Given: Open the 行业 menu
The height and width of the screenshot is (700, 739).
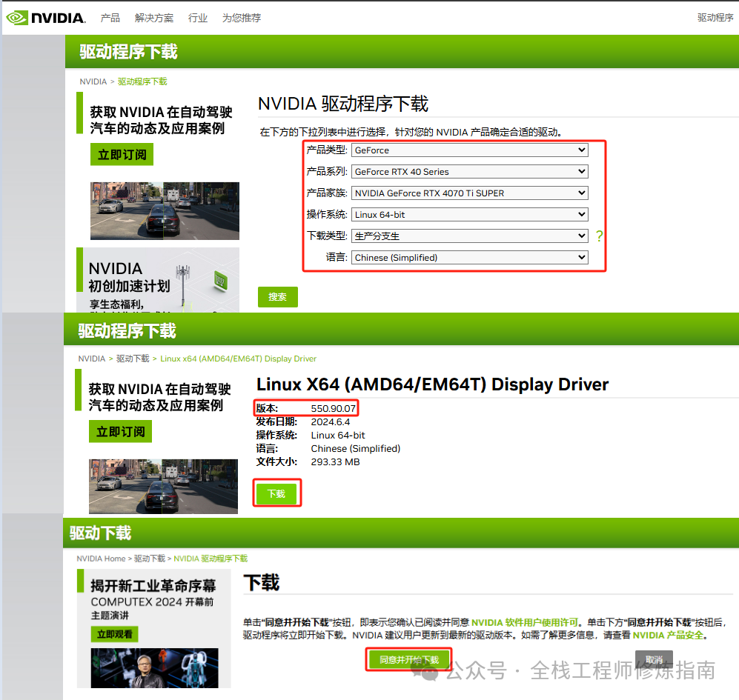Looking at the screenshot, I should (x=197, y=18).
